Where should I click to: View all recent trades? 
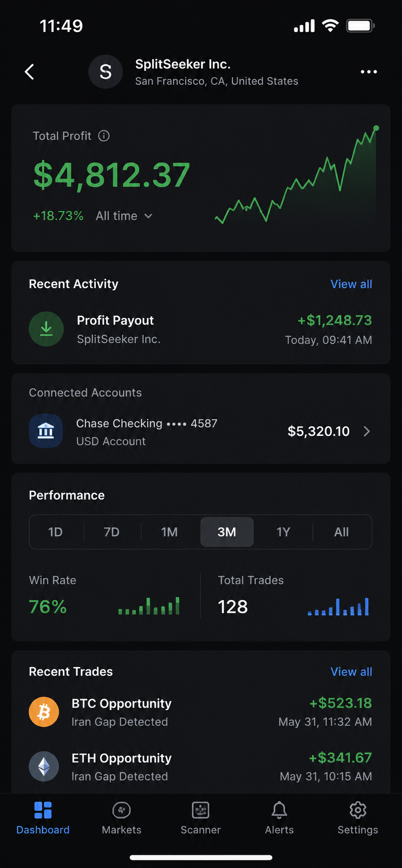point(351,672)
